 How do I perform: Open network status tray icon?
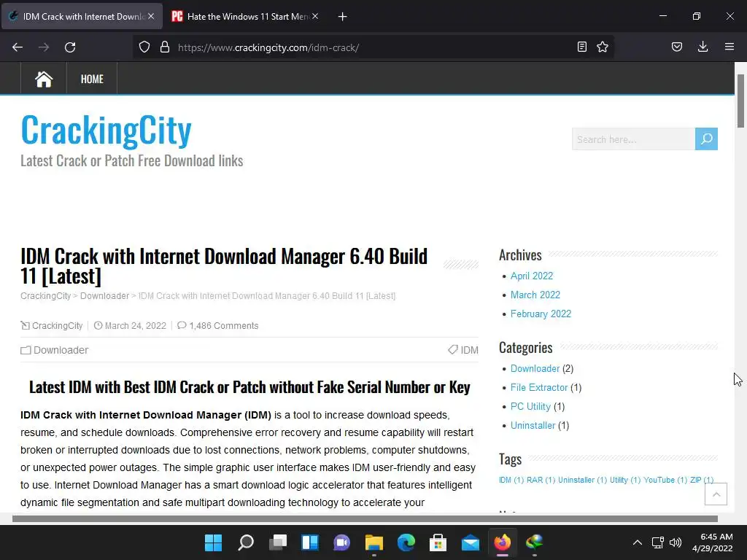[658, 542]
